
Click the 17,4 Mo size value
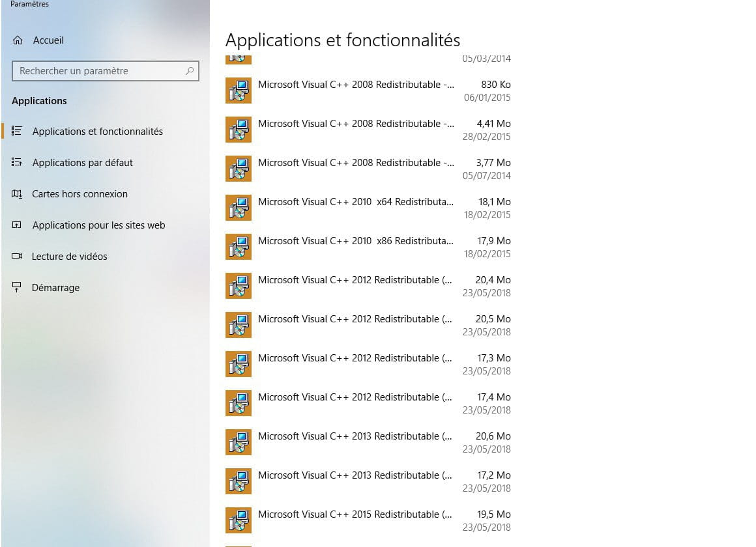[x=494, y=397]
